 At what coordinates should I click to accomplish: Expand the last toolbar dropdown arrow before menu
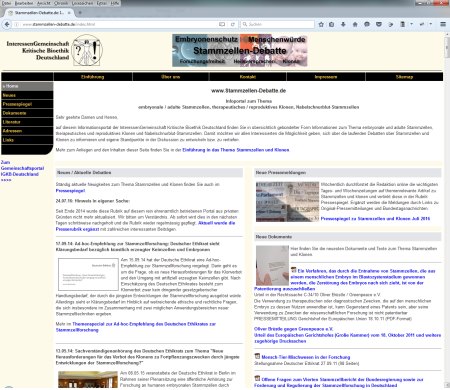pos(431,24)
